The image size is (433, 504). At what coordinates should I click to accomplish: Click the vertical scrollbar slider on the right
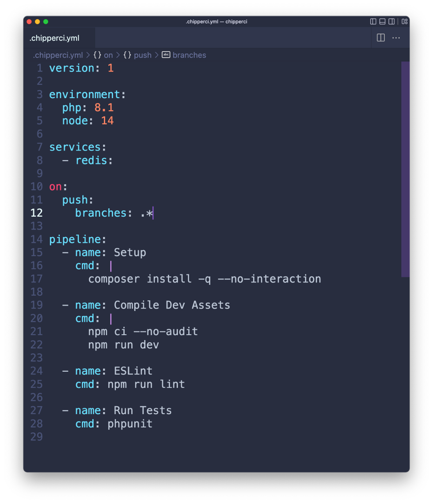click(405, 169)
